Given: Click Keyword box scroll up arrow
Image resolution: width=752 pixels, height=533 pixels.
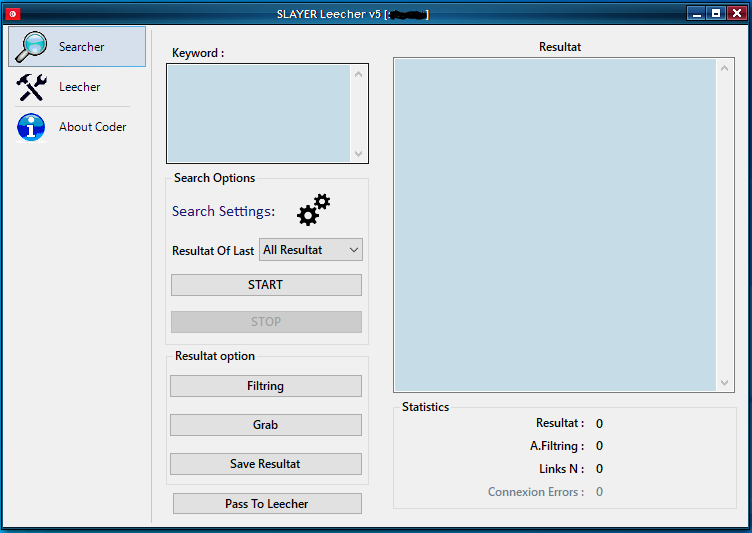Looking at the screenshot, I should pyautogui.click(x=359, y=74).
